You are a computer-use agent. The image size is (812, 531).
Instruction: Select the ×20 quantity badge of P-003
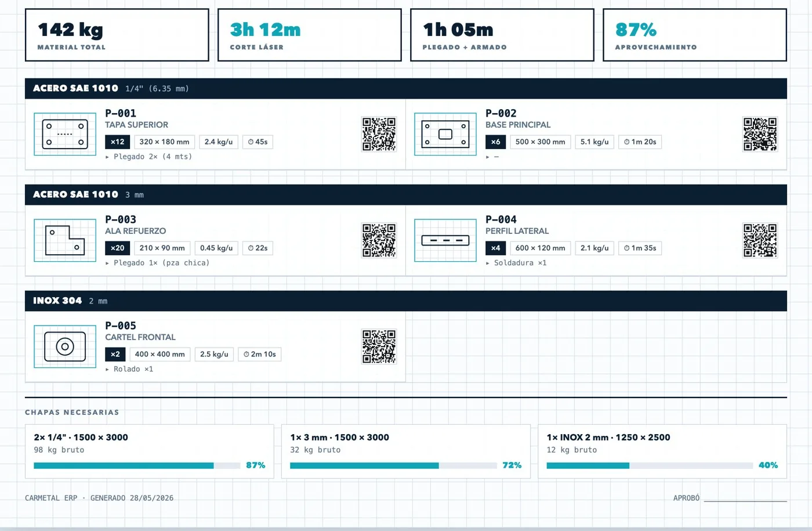click(x=117, y=248)
